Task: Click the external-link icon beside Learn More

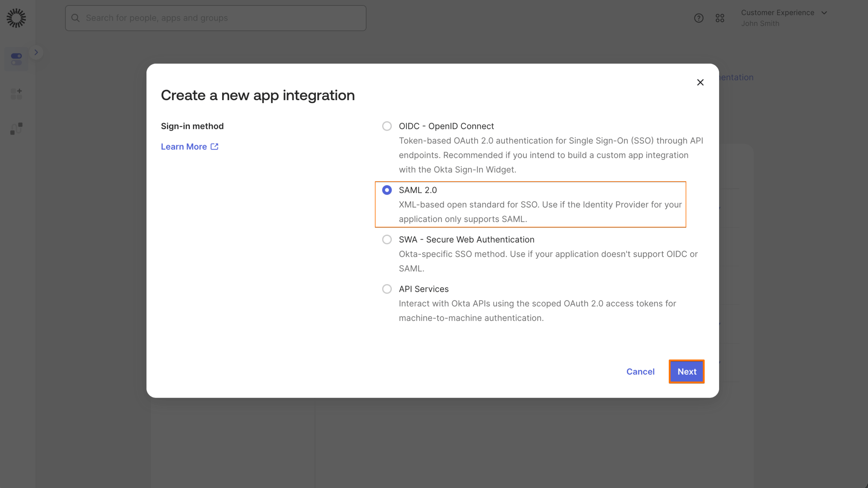Action: (215, 146)
